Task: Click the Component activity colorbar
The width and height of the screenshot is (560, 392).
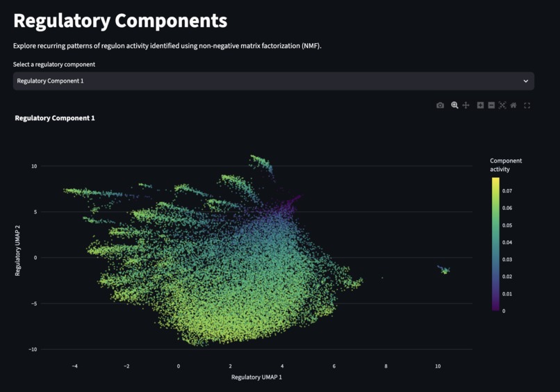Action: [495, 244]
